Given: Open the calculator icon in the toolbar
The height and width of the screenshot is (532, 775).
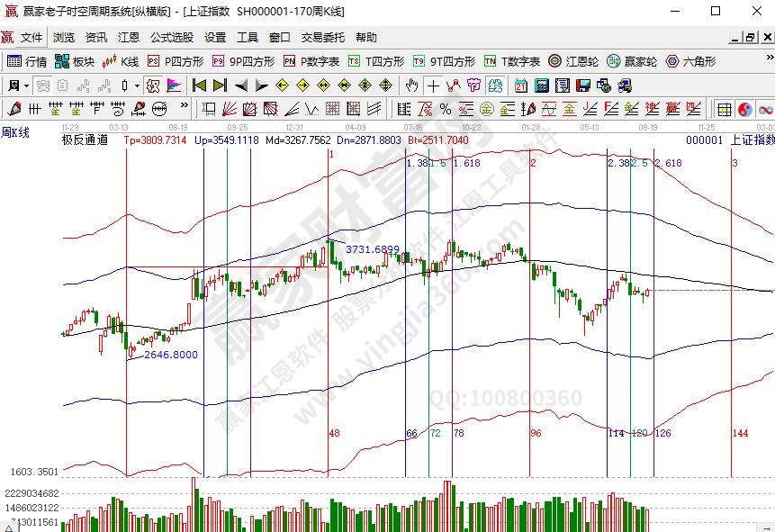Looking at the screenshot, I should [x=542, y=86].
